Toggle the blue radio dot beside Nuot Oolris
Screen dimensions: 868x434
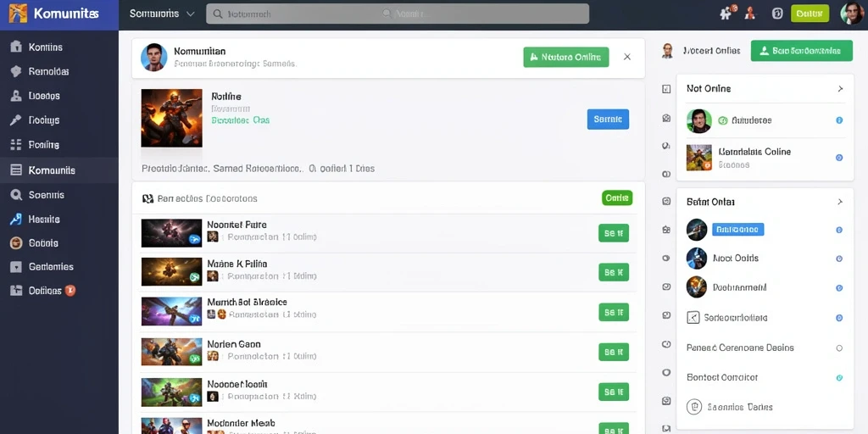838,259
